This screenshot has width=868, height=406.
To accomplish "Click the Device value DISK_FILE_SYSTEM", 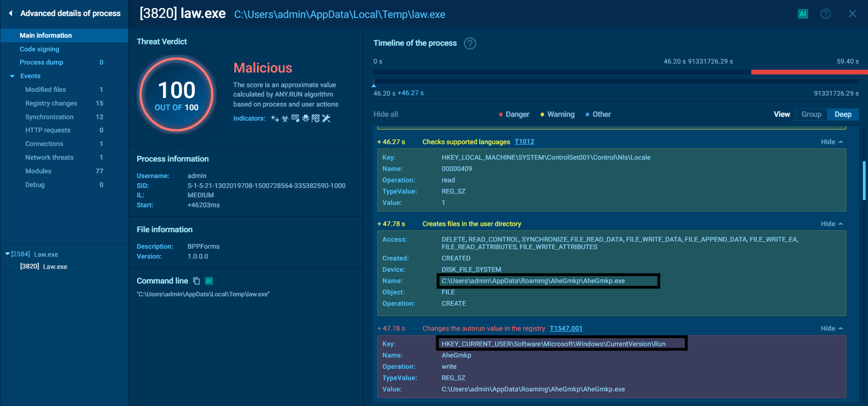I will point(471,269).
